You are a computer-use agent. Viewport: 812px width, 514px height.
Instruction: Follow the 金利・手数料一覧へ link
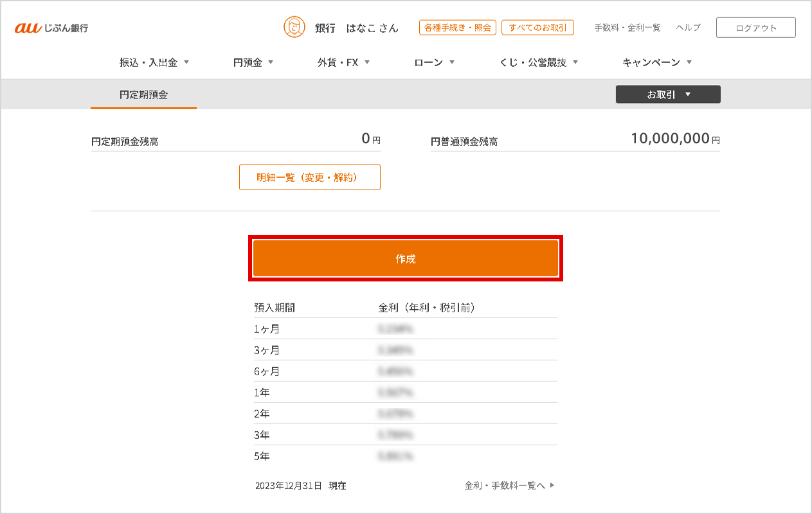pyautogui.click(x=505, y=486)
